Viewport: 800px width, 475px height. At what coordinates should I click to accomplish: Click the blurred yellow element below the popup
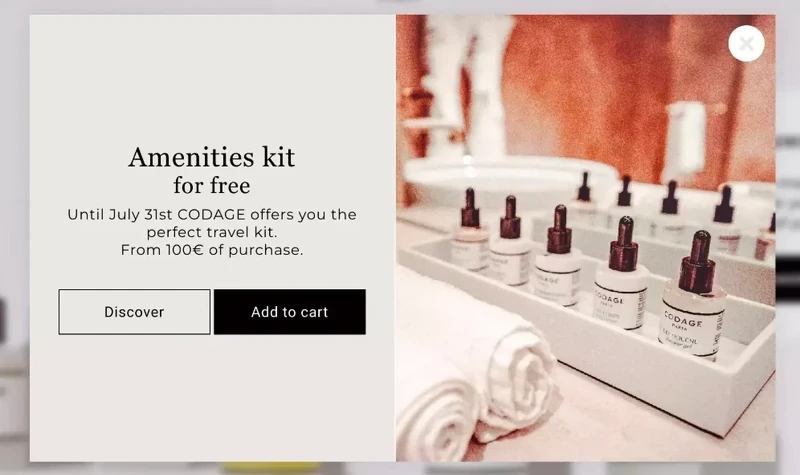(270, 468)
